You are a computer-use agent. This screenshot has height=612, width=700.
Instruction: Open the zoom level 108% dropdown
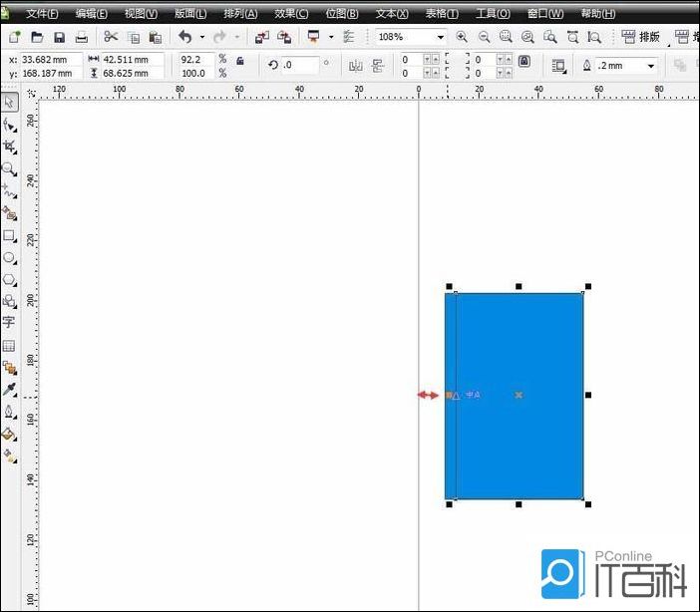click(x=441, y=37)
